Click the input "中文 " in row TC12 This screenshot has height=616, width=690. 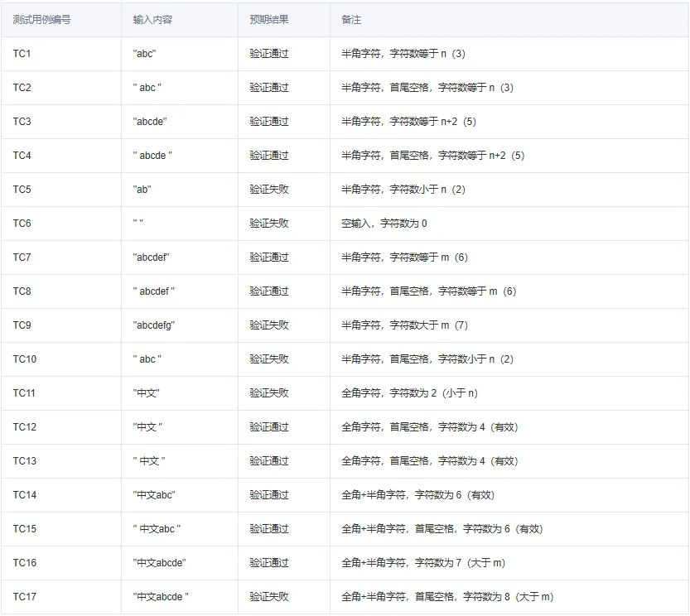tap(147, 426)
